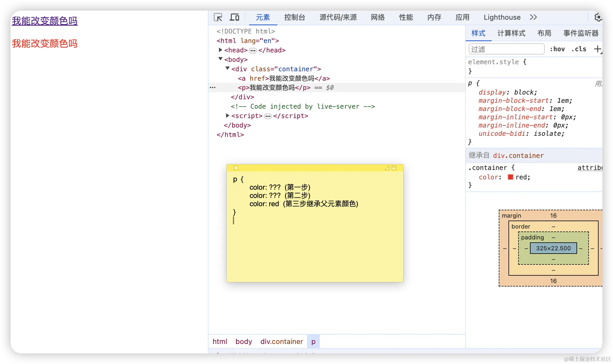613x364 pixels.
Task: Switch to the 网络 tab
Action: (x=378, y=17)
